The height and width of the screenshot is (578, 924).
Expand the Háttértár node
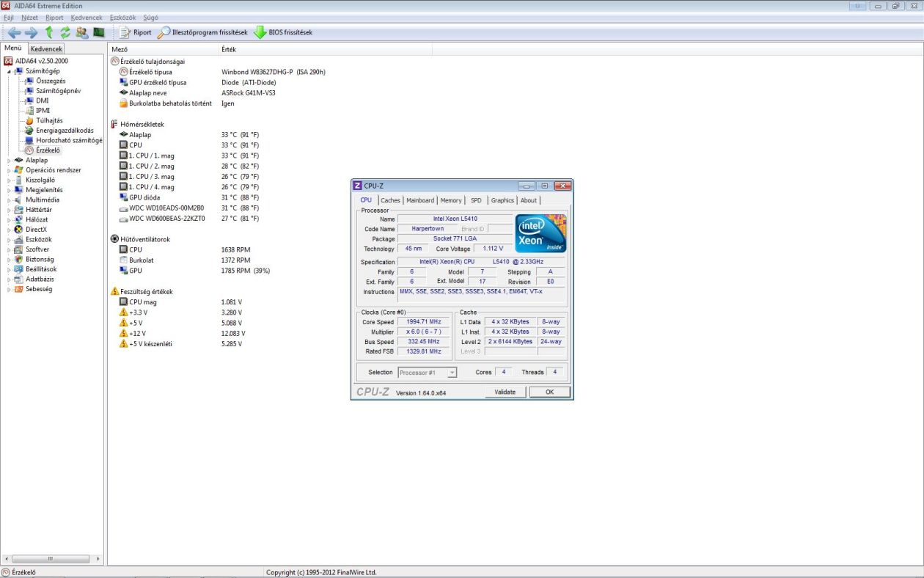[10, 210]
